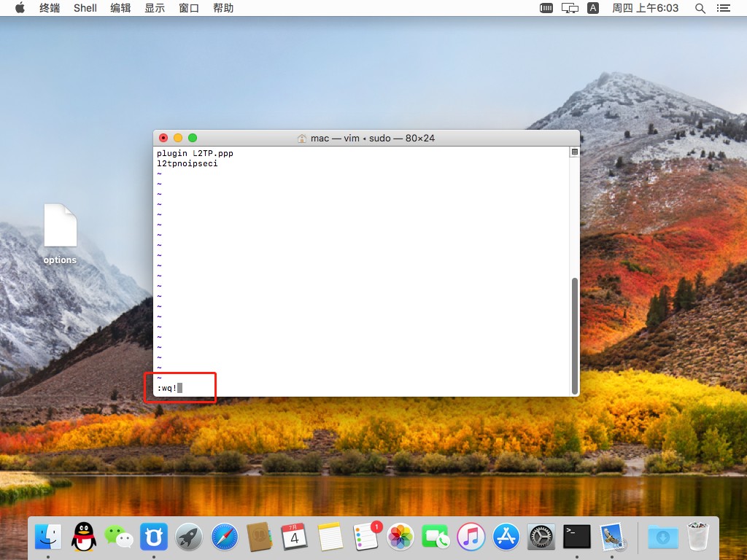Viewport: 747px width, 560px height.
Task: Click the Reminders icon with badge
Action: [365, 537]
